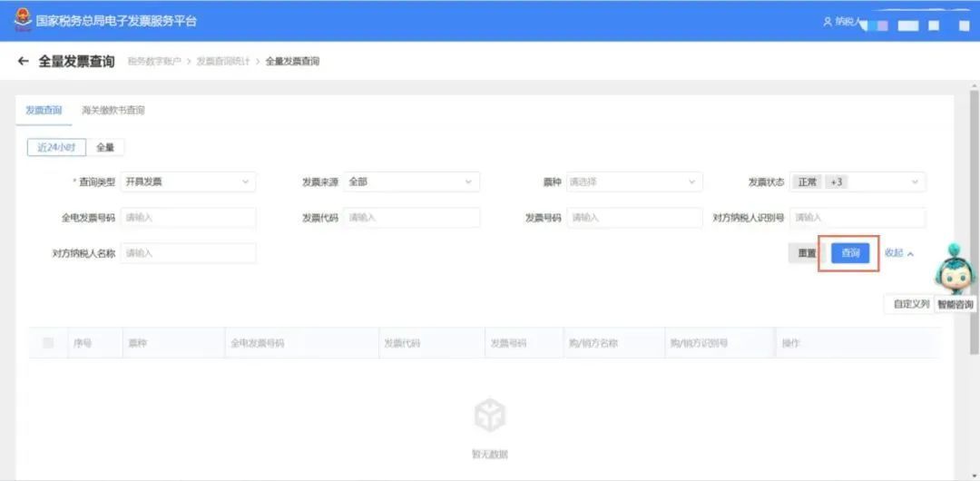The image size is (980, 481).
Task: Open the 自定义列 column settings
Action: 910,304
